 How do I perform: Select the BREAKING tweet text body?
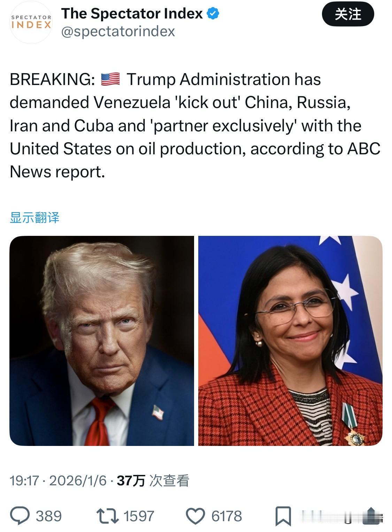point(195,125)
